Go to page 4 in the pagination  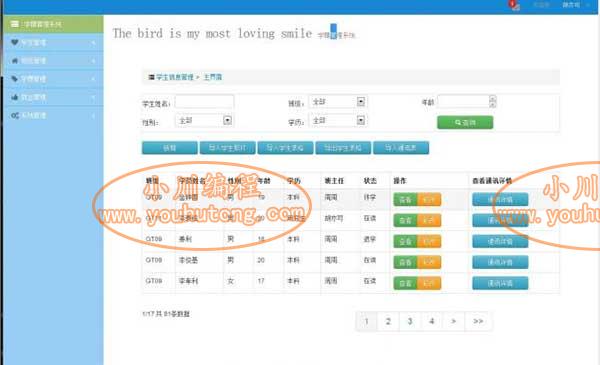[432, 321]
